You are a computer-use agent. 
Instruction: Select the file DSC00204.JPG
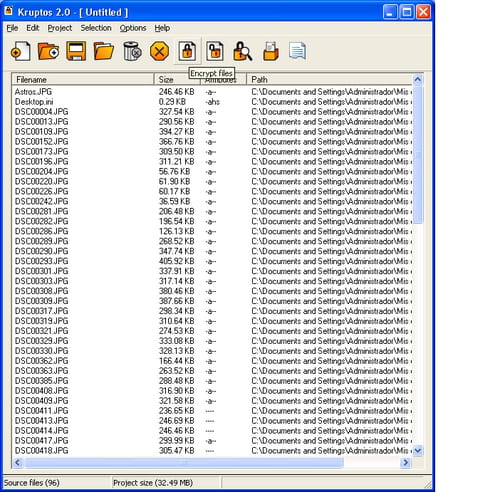(42, 171)
